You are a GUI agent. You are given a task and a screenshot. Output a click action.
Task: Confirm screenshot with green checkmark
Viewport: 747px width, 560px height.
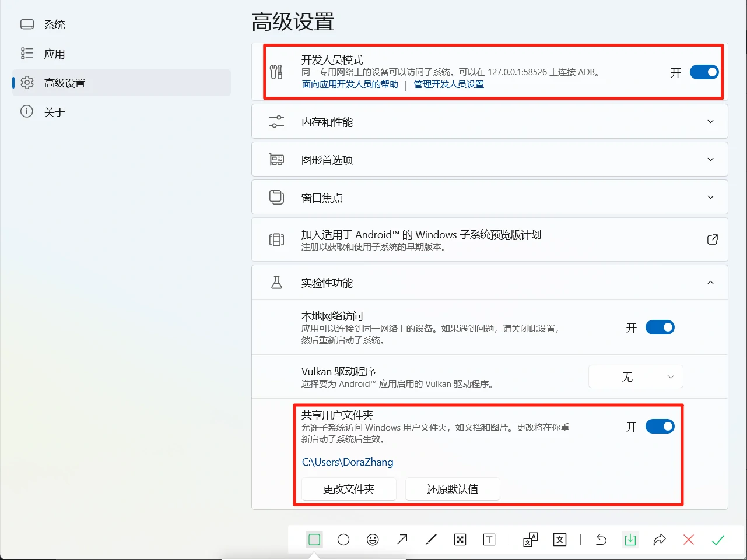pos(718,540)
